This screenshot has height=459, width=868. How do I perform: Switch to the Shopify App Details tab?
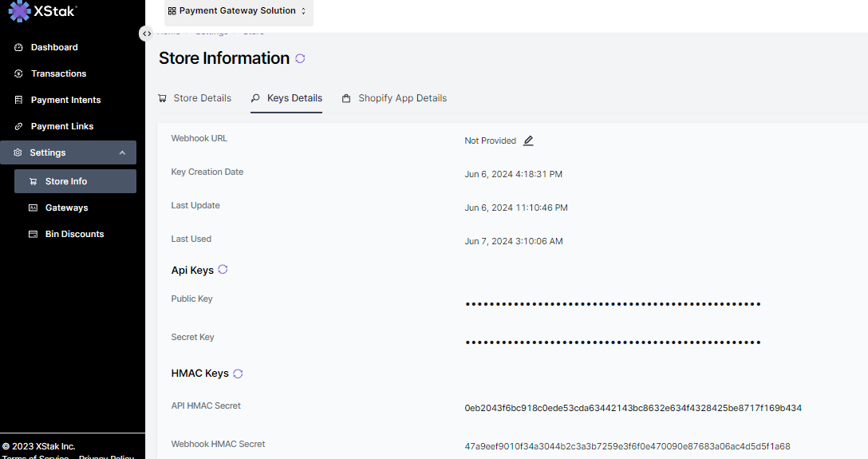click(x=395, y=98)
